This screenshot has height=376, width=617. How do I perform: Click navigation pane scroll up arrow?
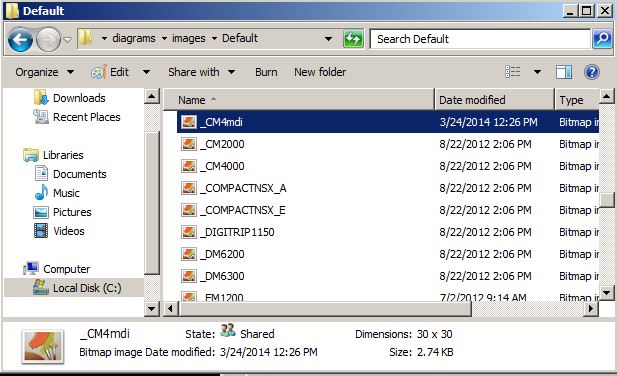point(152,96)
